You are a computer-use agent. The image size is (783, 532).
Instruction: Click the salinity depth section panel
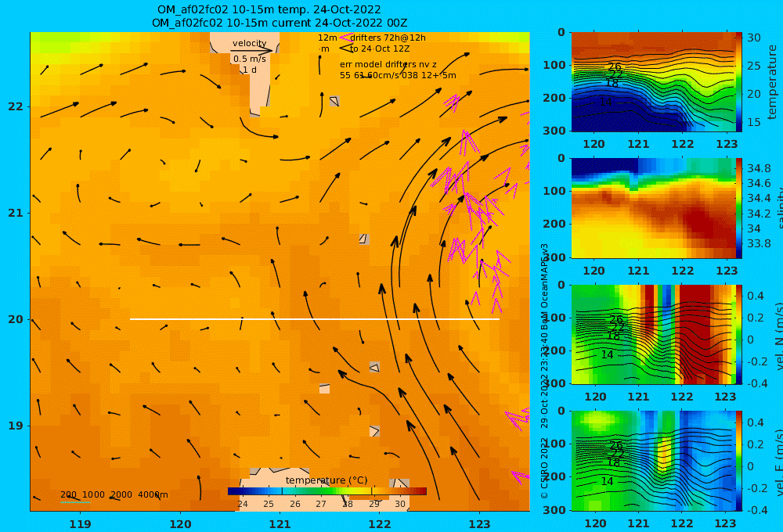click(x=653, y=208)
